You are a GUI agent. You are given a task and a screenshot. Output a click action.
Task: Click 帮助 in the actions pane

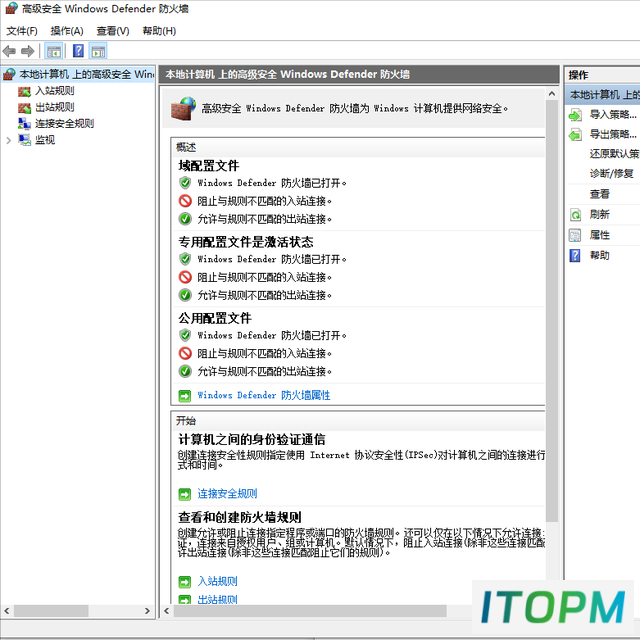click(x=600, y=256)
